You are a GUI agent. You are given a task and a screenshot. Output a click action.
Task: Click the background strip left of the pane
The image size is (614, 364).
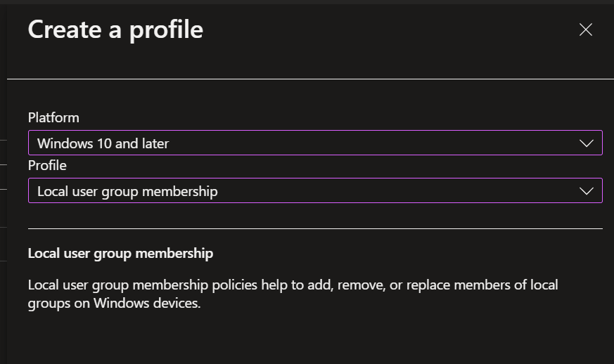[3, 211]
